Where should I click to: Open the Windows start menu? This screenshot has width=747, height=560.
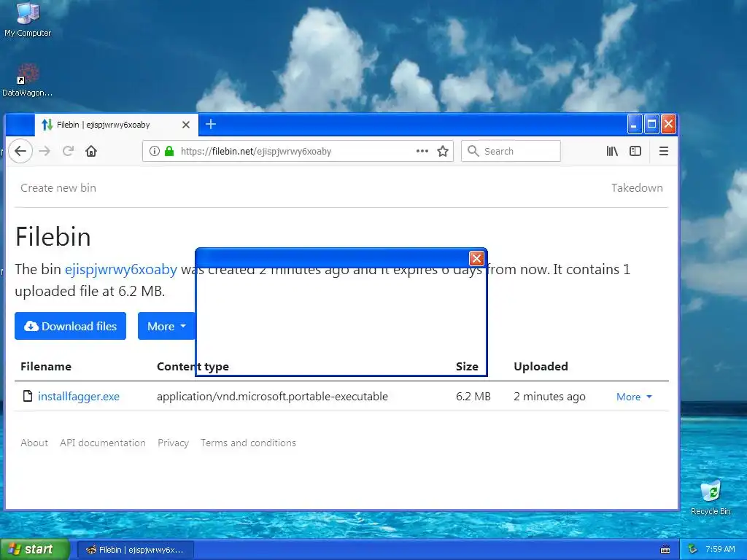[34, 549]
